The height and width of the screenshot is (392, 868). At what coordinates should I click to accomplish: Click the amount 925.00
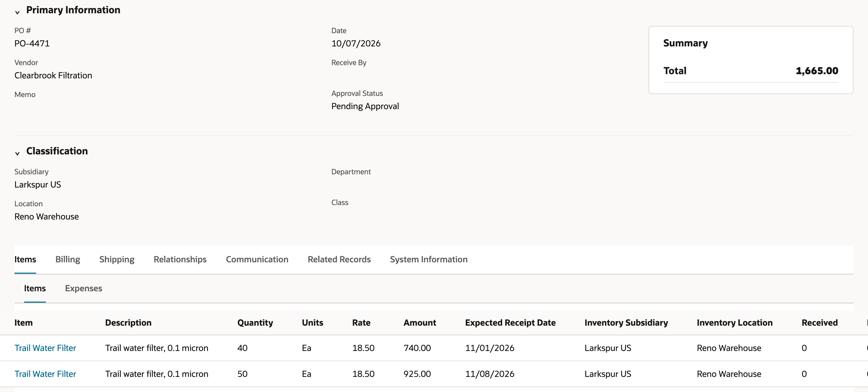[417, 374]
